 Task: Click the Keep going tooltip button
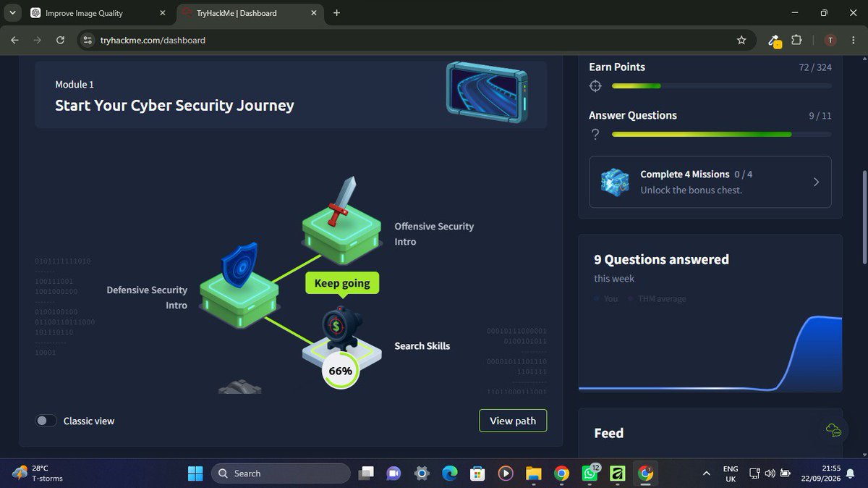pos(342,283)
